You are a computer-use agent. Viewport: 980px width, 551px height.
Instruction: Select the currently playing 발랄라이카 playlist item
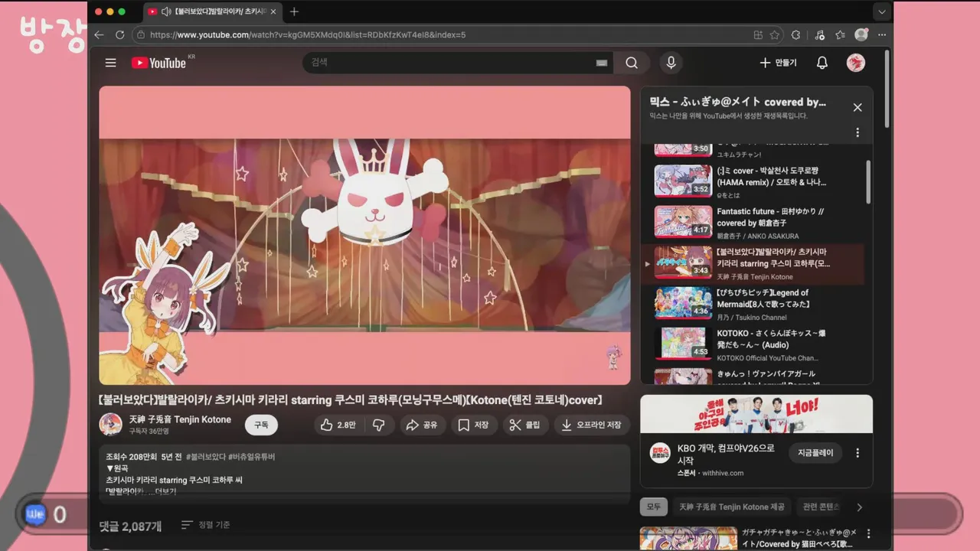pyautogui.click(x=753, y=262)
